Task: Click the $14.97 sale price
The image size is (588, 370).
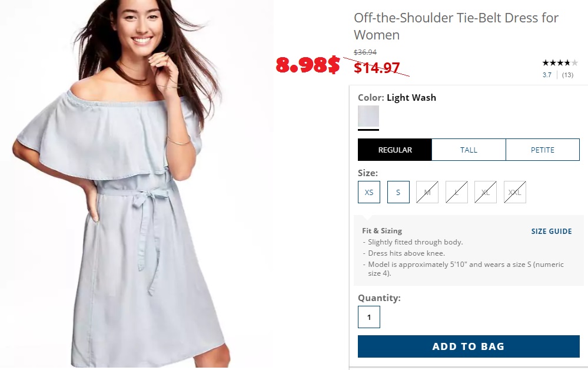Action: [377, 68]
